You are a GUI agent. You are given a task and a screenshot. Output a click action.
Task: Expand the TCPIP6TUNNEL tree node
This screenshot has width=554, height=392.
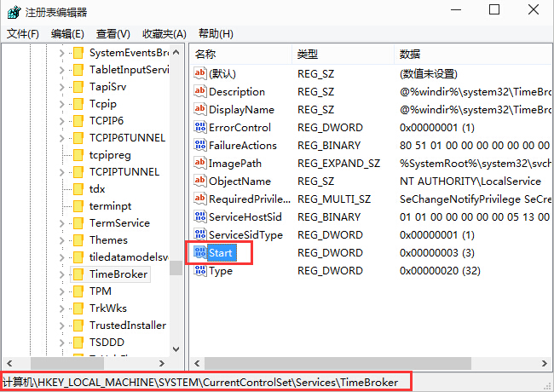pos(62,138)
